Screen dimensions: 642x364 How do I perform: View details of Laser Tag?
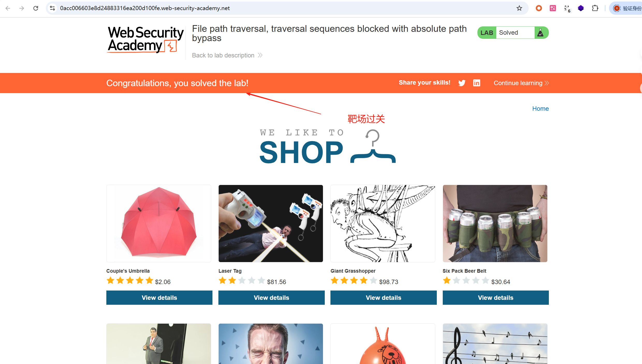pyautogui.click(x=271, y=298)
